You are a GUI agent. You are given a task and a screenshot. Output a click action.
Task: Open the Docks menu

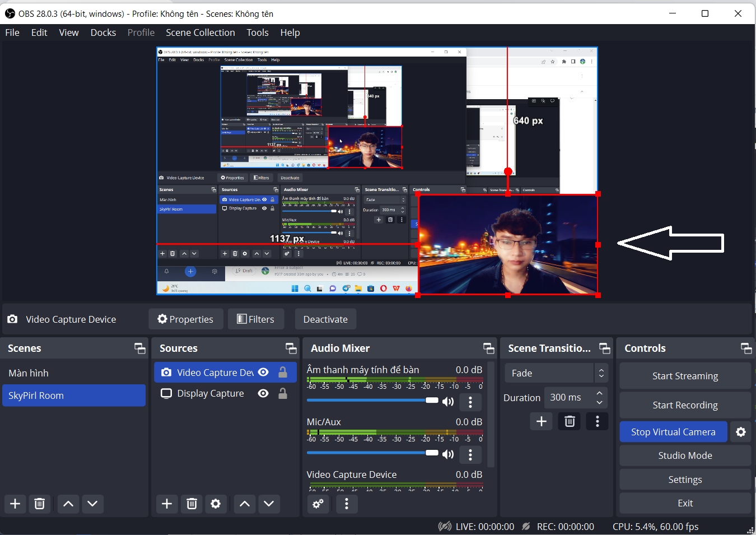tap(103, 32)
